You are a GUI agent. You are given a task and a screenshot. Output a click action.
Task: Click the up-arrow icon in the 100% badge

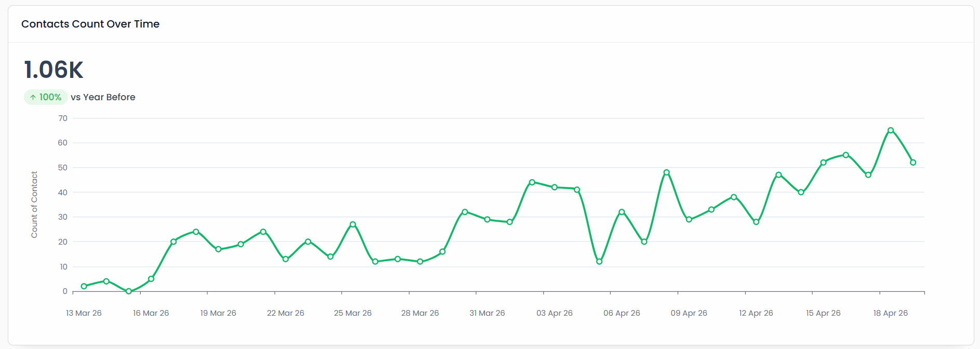click(x=33, y=97)
